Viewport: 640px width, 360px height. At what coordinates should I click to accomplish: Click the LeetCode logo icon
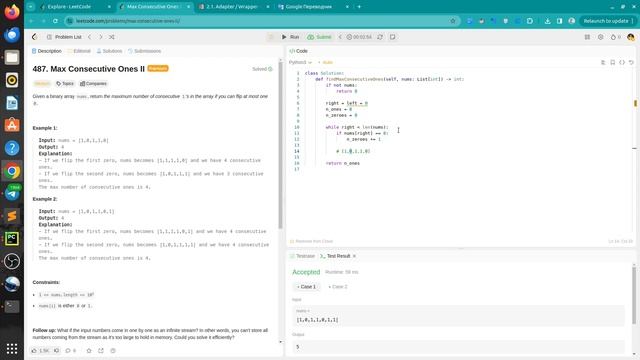[x=35, y=37]
